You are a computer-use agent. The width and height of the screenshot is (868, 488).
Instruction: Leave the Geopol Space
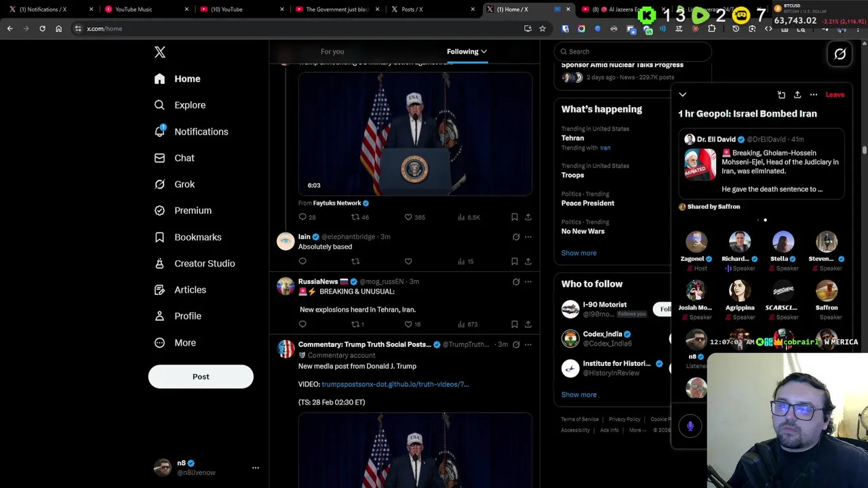pyautogui.click(x=835, y=95)
